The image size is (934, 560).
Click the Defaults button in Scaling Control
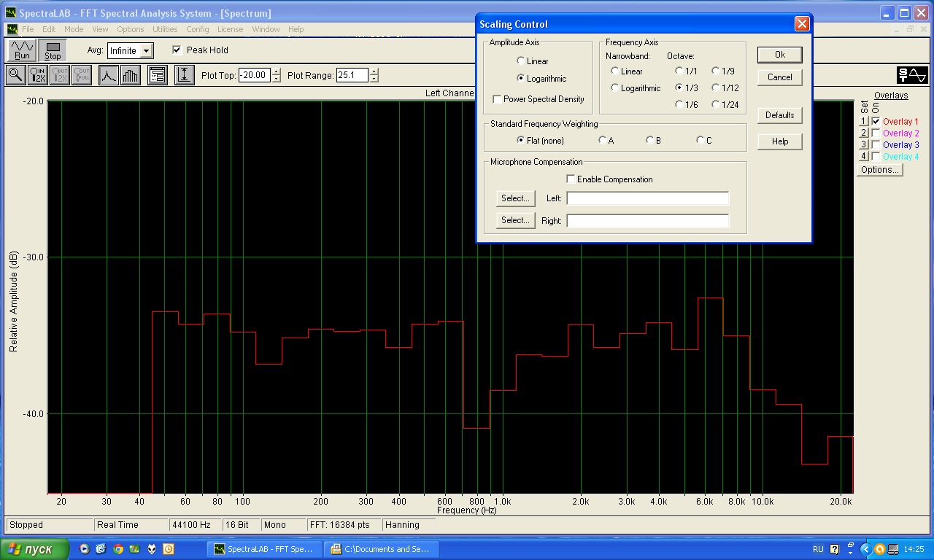pyautogui.click(x=779, y=115)
